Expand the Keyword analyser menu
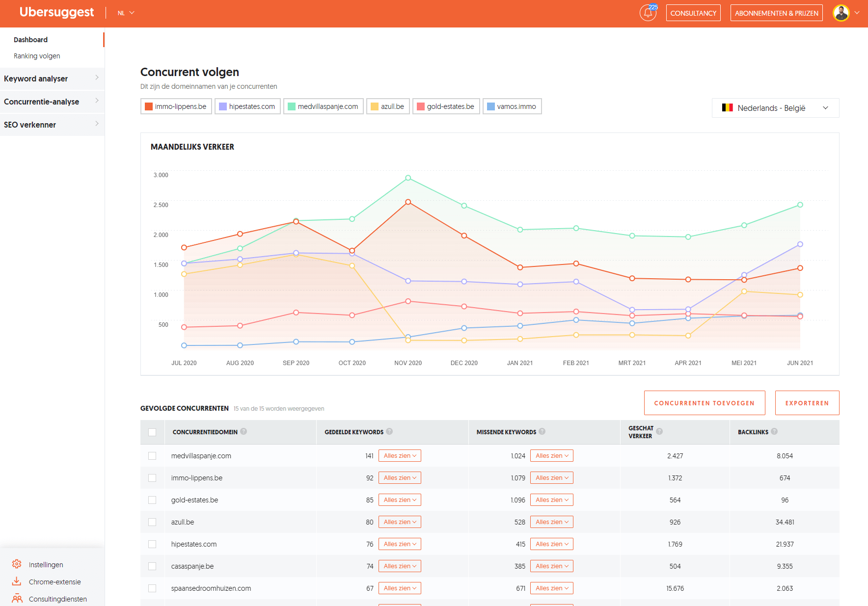Image resolution: width=868 pixels, height=606 pixels. 52,79
